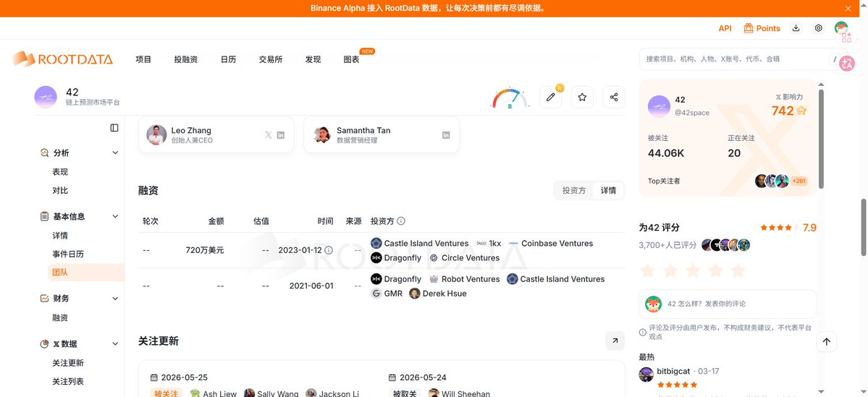This screenshot has height=397, width=868.
Task: Open the Coinbase Ventures investor link
Action: click(x=551, y=243)
